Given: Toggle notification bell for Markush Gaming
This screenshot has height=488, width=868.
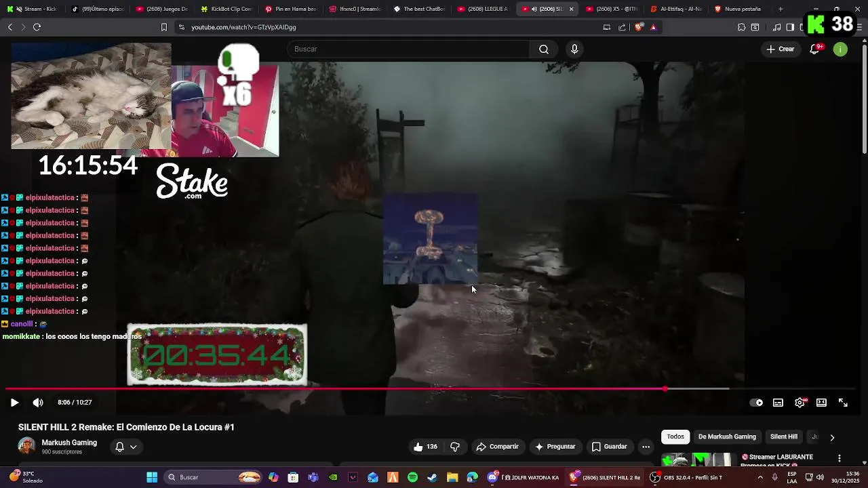Looking at the screenshot, I should click(x=119, y=447).
